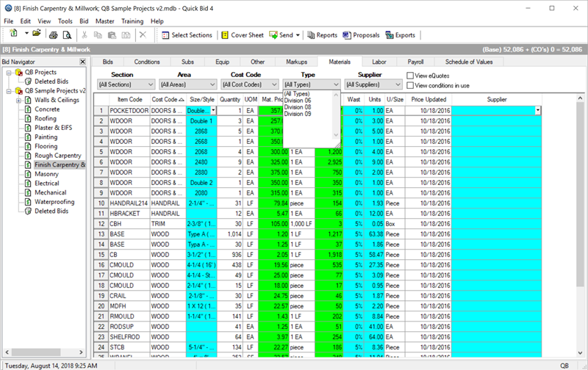Open the Training menu
This screenshot has height=370, width=588.
tap(132, 21)
